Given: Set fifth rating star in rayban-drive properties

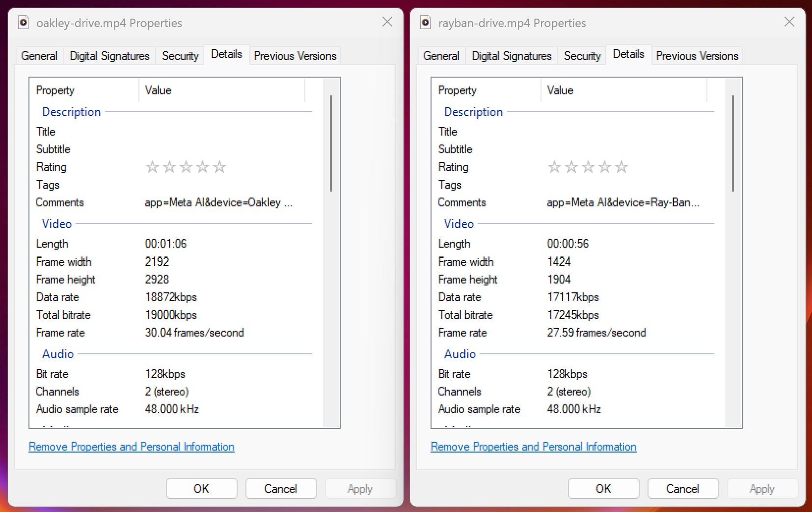Looking at the screenshot, I should tap(622, 167).
